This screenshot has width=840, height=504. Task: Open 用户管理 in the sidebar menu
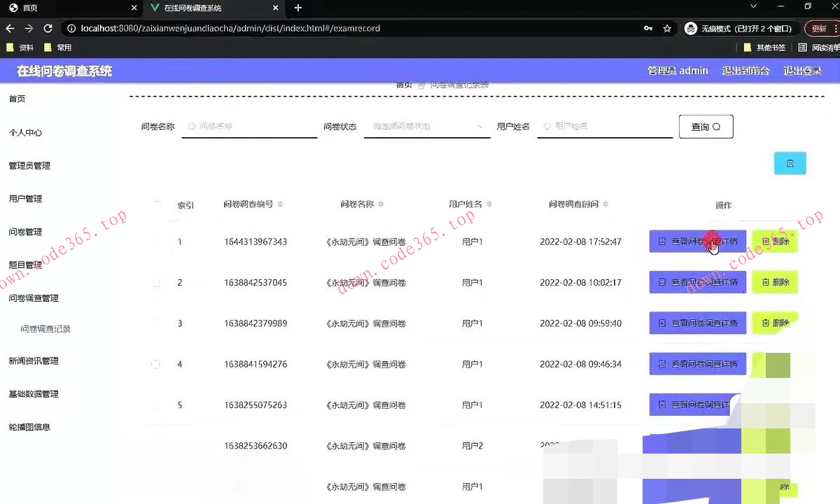pyautogui.click(x=25, y=199)
